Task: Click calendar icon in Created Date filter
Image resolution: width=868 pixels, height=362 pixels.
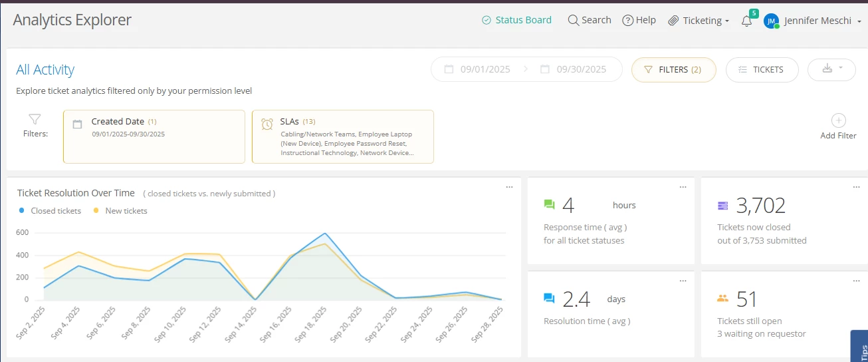Action: 78,124
